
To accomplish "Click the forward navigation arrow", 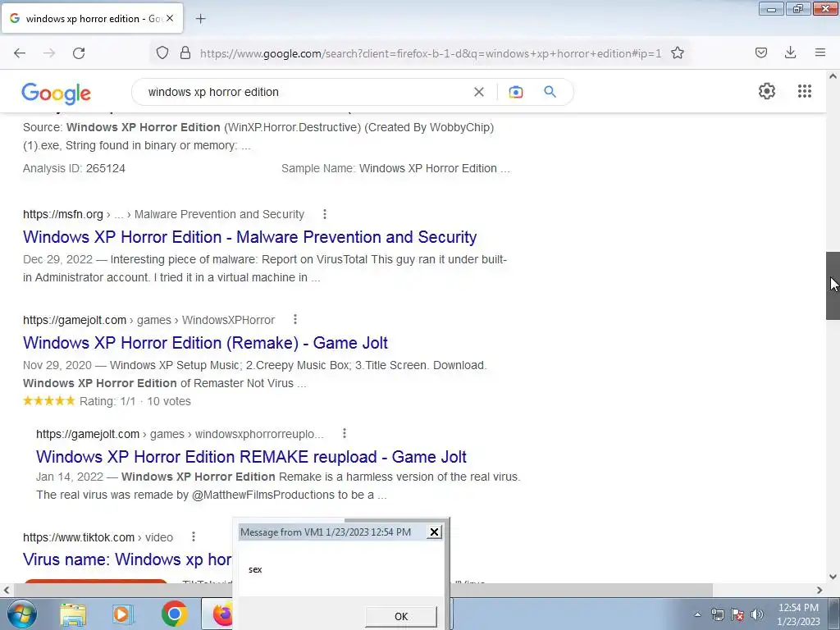I will point(49,53).
